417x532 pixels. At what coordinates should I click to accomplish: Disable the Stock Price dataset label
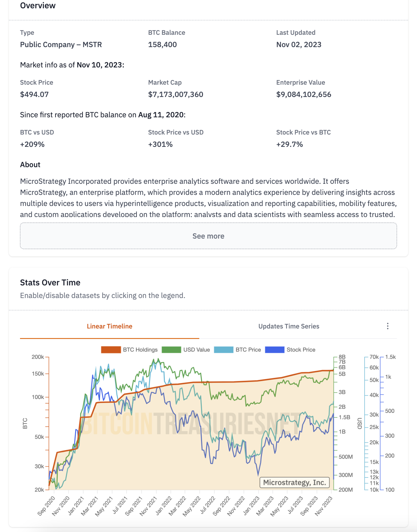click(301, 350)
